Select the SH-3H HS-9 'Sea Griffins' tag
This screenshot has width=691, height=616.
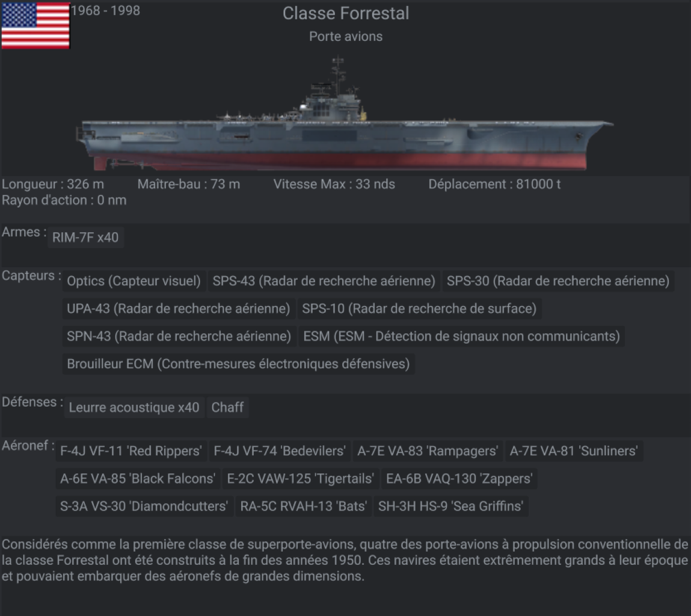(450, 506)
